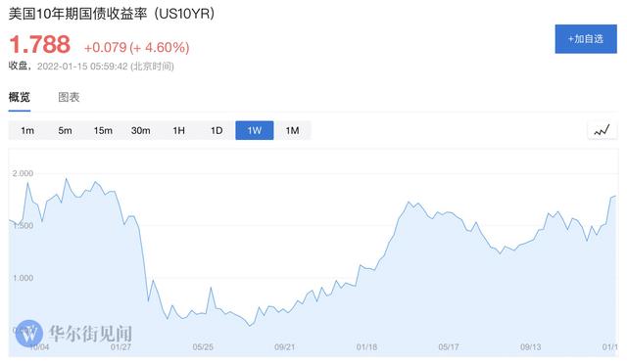
Task: Select the 1D interval
Action: tap(217, 131)
